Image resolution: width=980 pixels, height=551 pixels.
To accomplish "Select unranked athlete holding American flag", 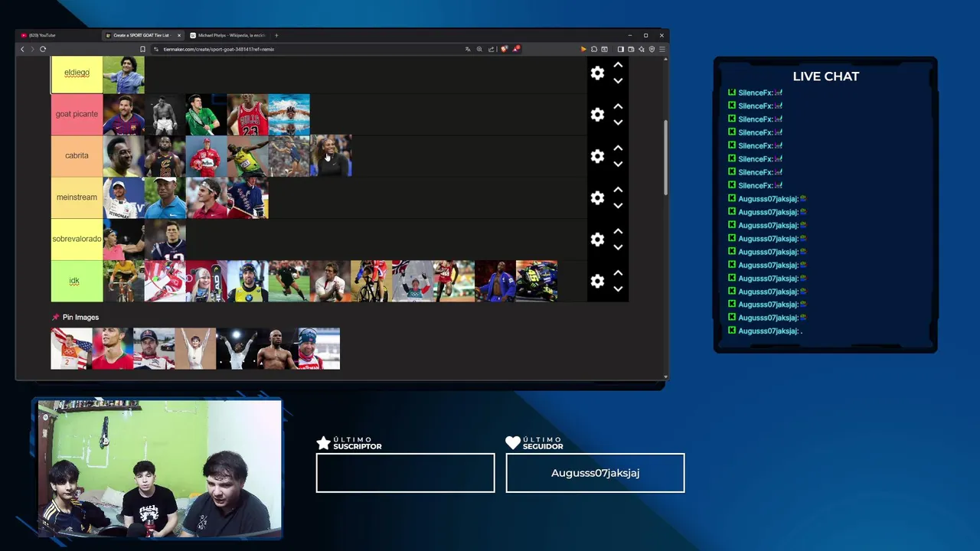I will tap(71, 348).
